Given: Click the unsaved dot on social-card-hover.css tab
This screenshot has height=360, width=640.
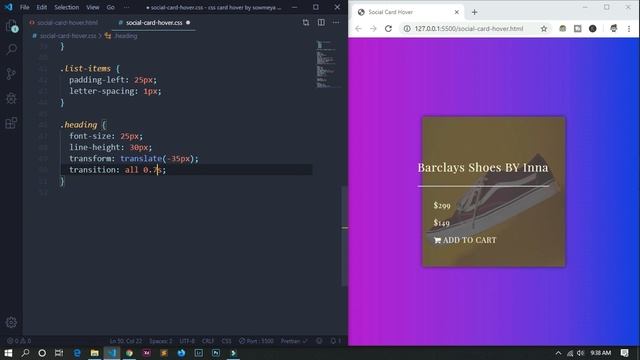Looking at the screenshot, I should click(188, 22).
